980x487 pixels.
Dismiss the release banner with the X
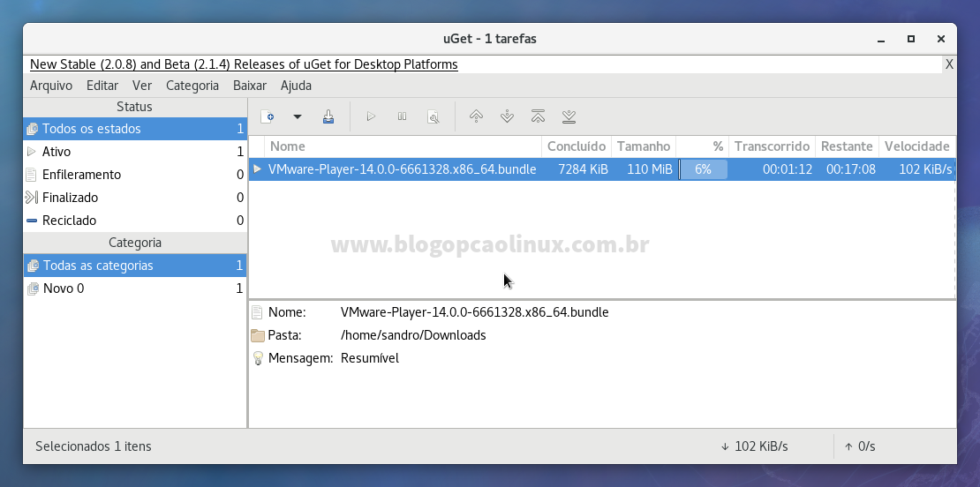click(x=949, y=64)
